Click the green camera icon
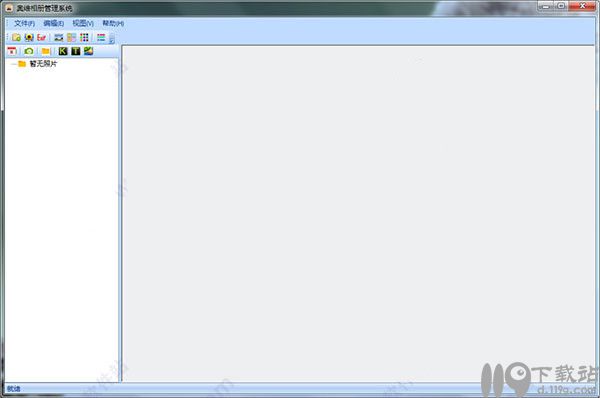The width and height of the screenshot is (600, 398). click(29, 51)
